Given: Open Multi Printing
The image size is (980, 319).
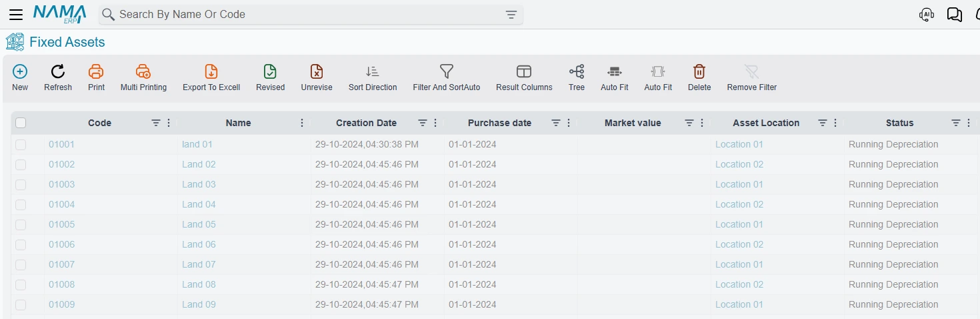Looking at the screenshot, I should tap(143, 78).
